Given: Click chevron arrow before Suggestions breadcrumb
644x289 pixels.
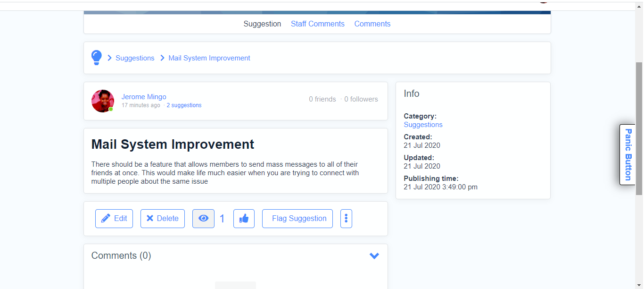Looking at the screenshot, I should coord(110,58).
